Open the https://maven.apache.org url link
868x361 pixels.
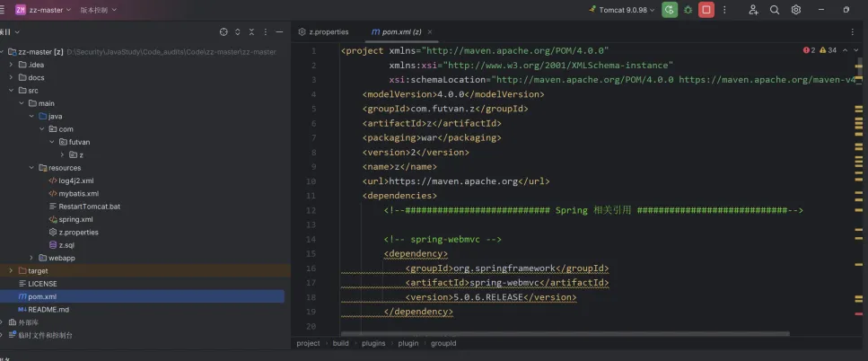[453, 181]
